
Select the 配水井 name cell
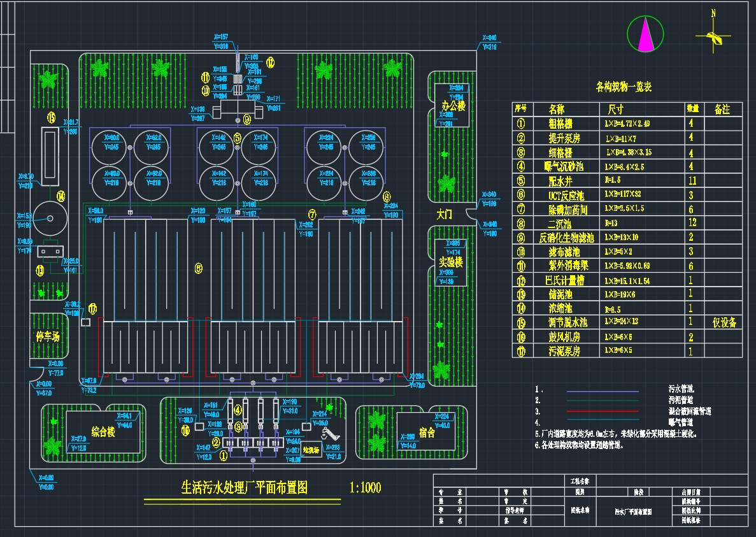pos(560,182)
